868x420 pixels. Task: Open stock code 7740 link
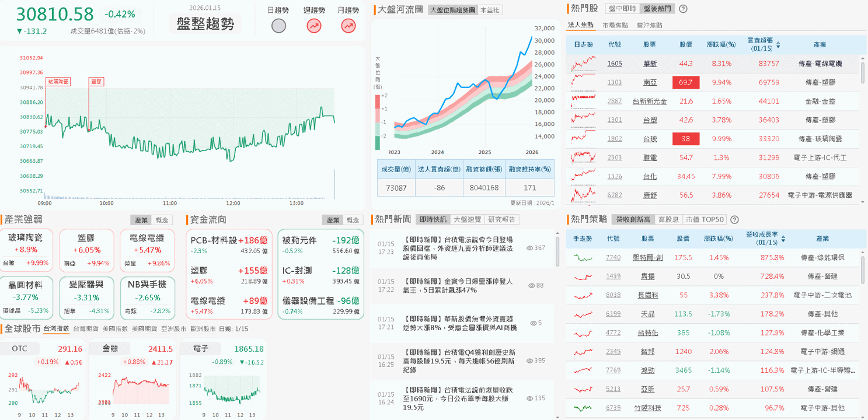[613, 257]
